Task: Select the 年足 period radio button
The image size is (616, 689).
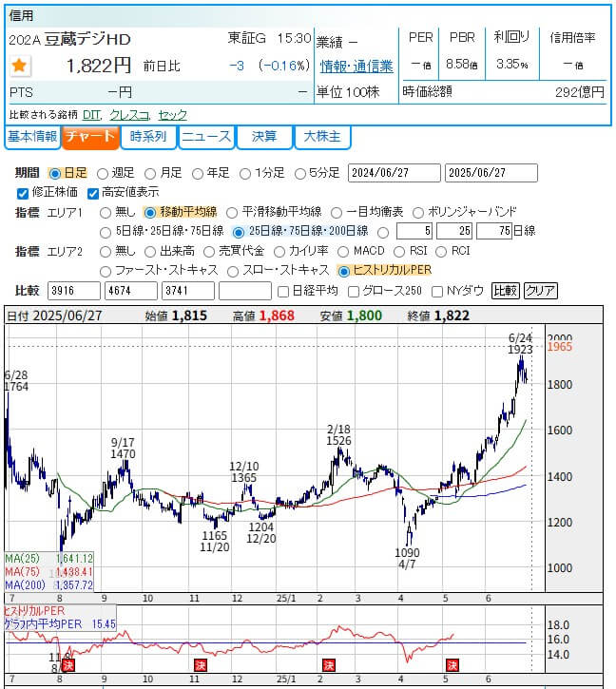Action: (198, 174)
